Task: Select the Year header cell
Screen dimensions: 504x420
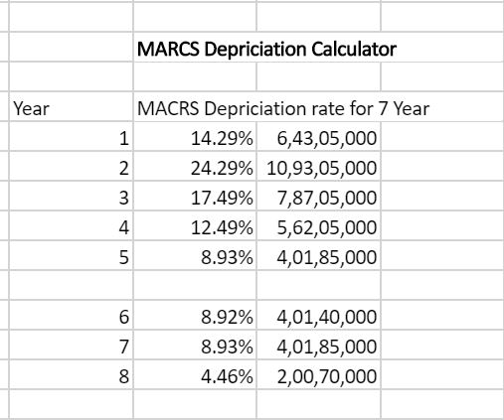Action: [x=72, y=108]
